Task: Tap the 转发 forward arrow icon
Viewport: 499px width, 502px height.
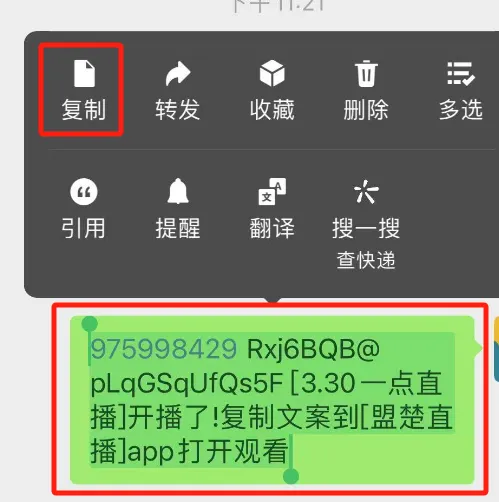Action: pos(178,73)
